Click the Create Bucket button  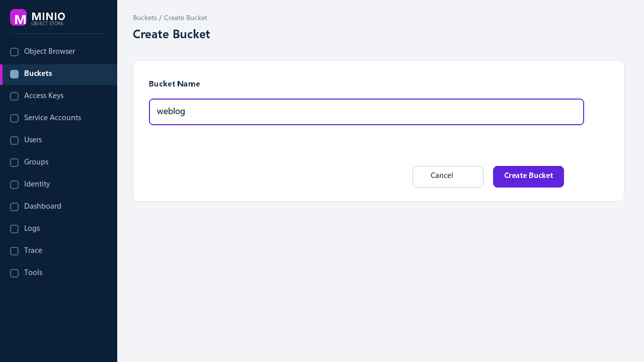point(528,176)
